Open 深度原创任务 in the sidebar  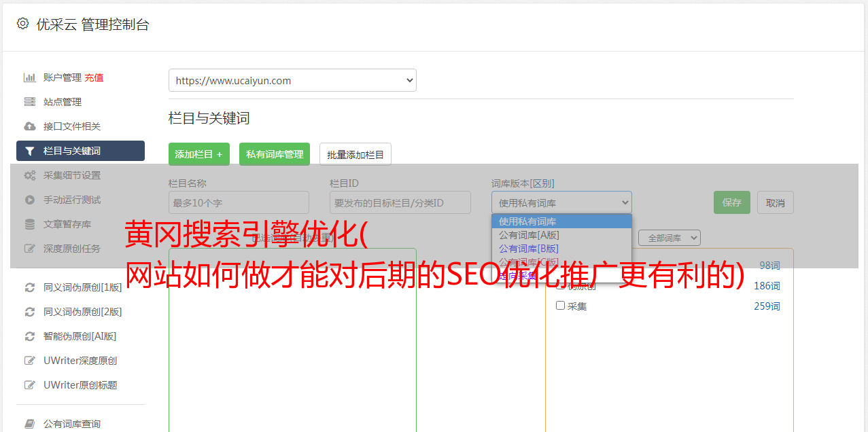point(72,249)
